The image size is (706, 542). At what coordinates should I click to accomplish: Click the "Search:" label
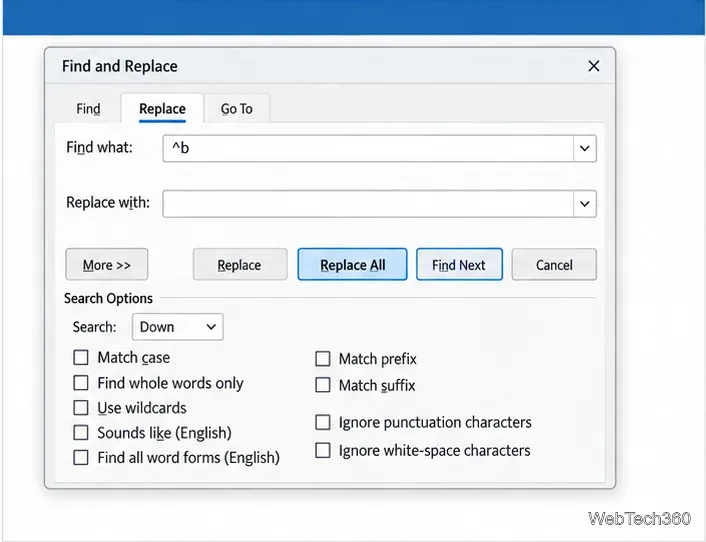(95, 327)
